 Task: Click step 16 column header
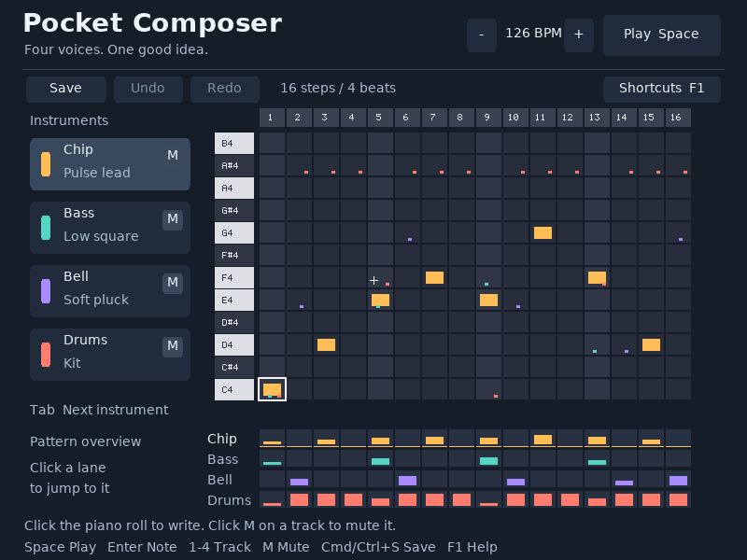678,118
